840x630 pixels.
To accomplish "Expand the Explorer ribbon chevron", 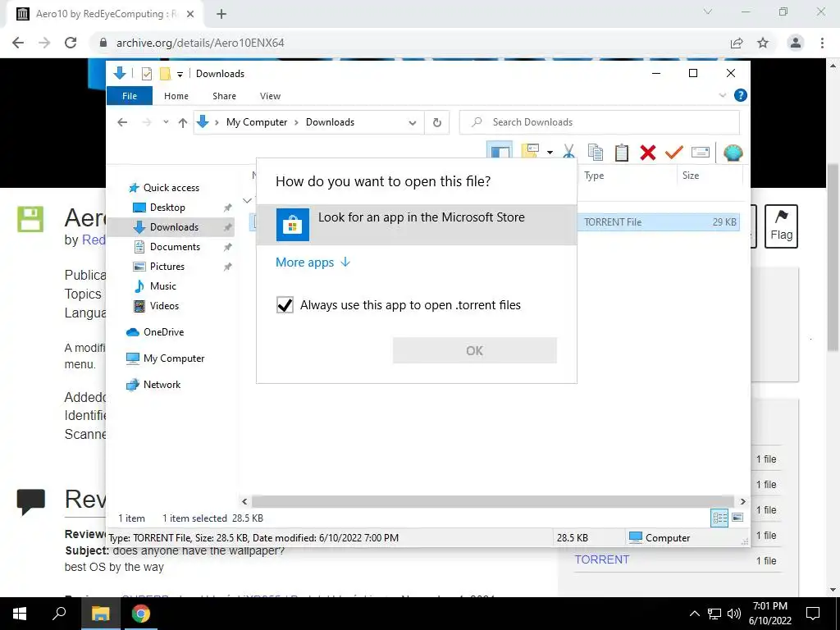I will click(x=723, y=95).
